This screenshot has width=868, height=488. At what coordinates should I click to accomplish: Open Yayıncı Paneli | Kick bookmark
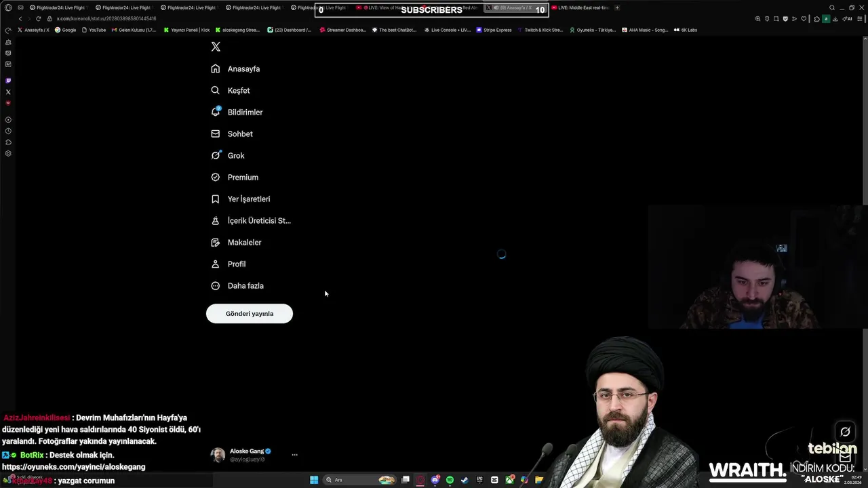click(186, 30)
